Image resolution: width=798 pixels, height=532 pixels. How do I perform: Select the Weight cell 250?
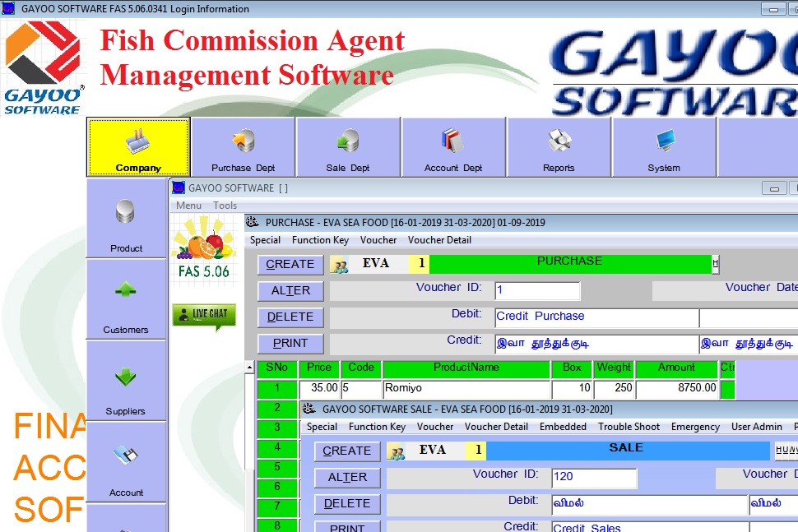(x=614, y=389)
